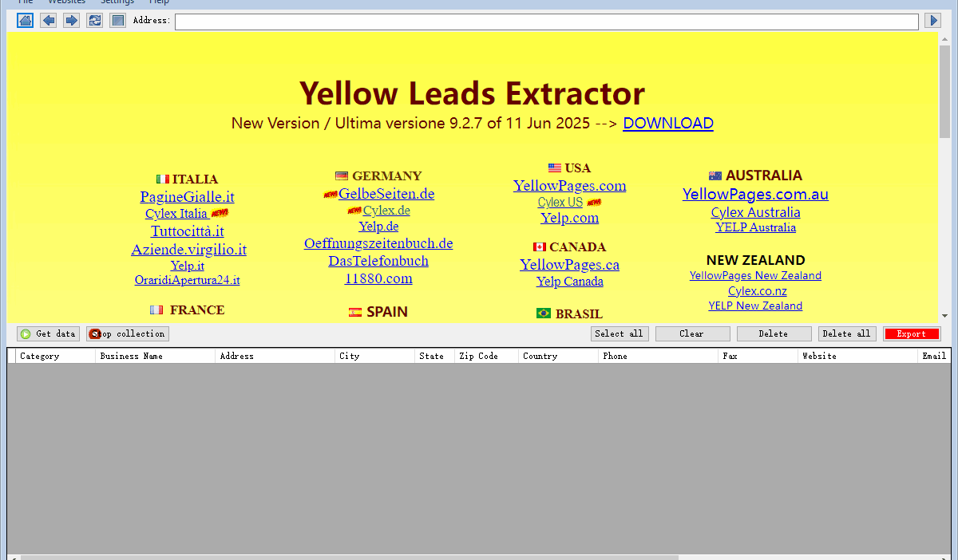Click the Get data button
This screenshot has width=958, height=560.
click(x=49, y=334)
